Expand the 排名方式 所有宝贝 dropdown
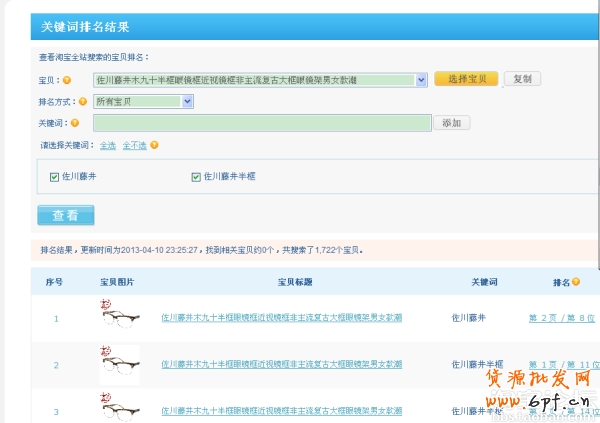Screen dimensions: 600x423 tap(187, 101)
